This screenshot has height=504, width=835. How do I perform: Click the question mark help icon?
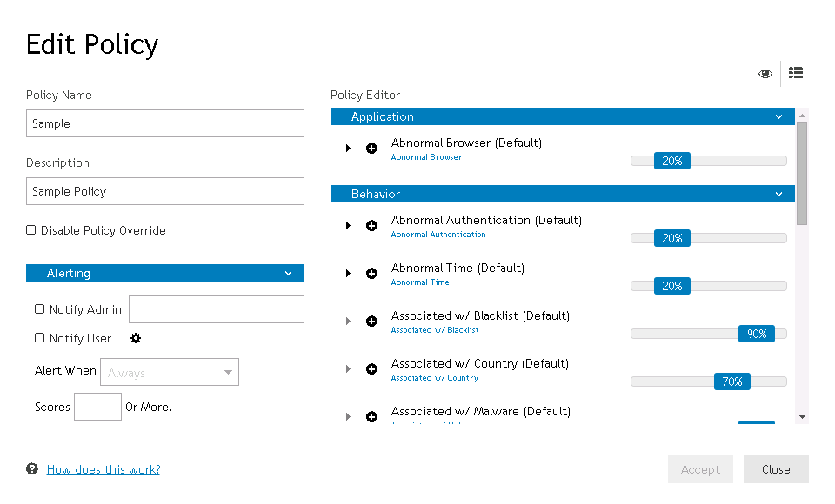click(x=32, y=469)
